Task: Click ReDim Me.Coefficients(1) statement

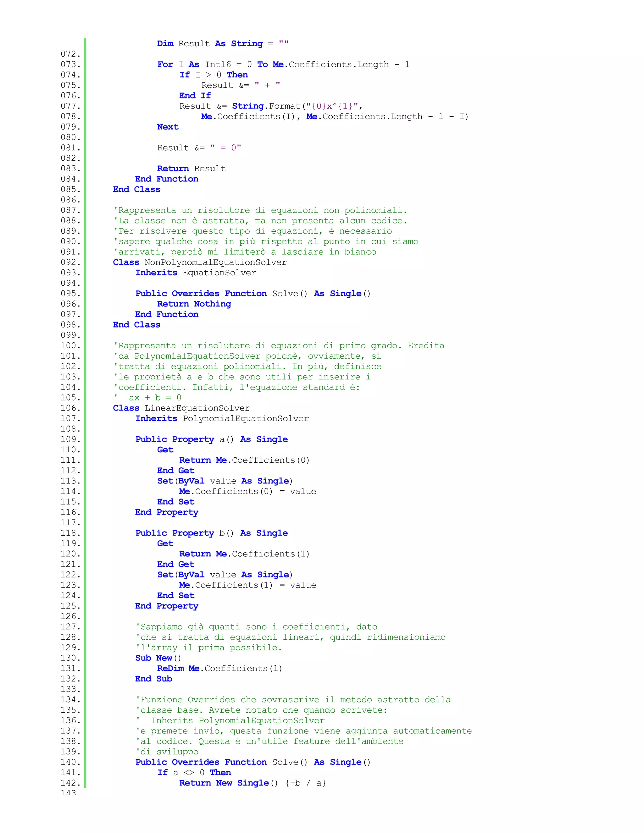Action: pyautogui.click(x=219, y=669)
